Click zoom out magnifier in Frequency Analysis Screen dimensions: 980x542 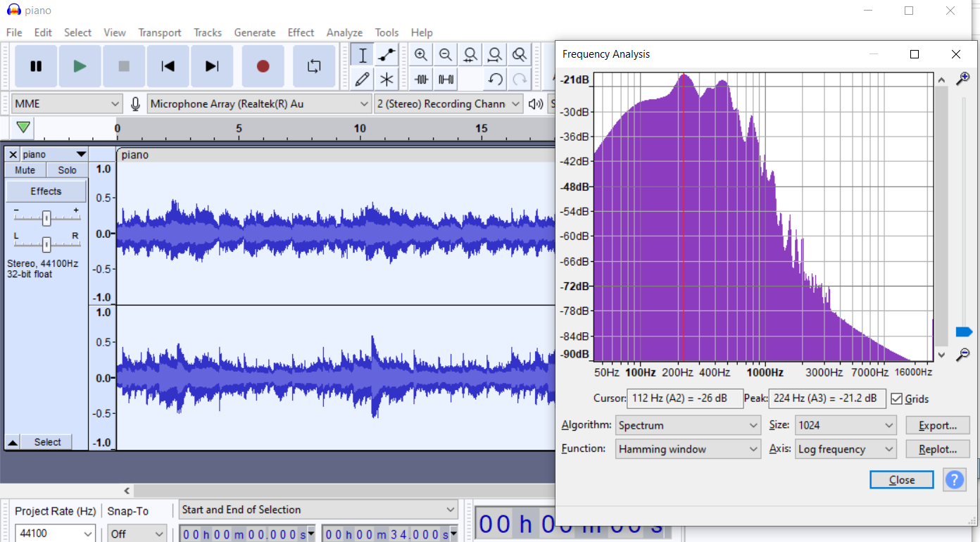click(962, 355)
